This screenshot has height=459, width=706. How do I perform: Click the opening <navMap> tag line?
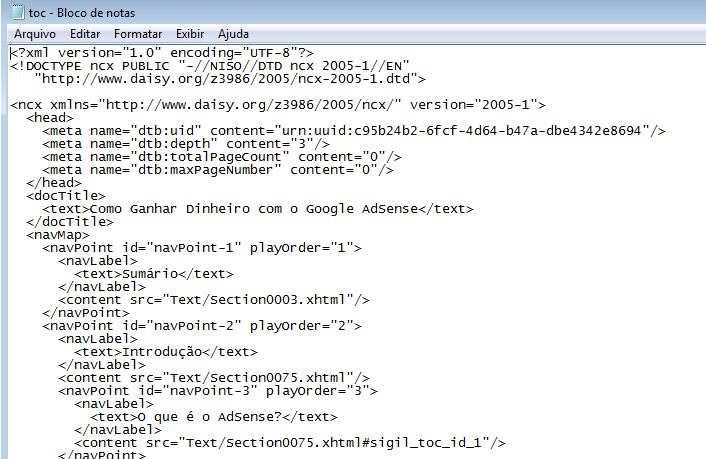[58, 235]
